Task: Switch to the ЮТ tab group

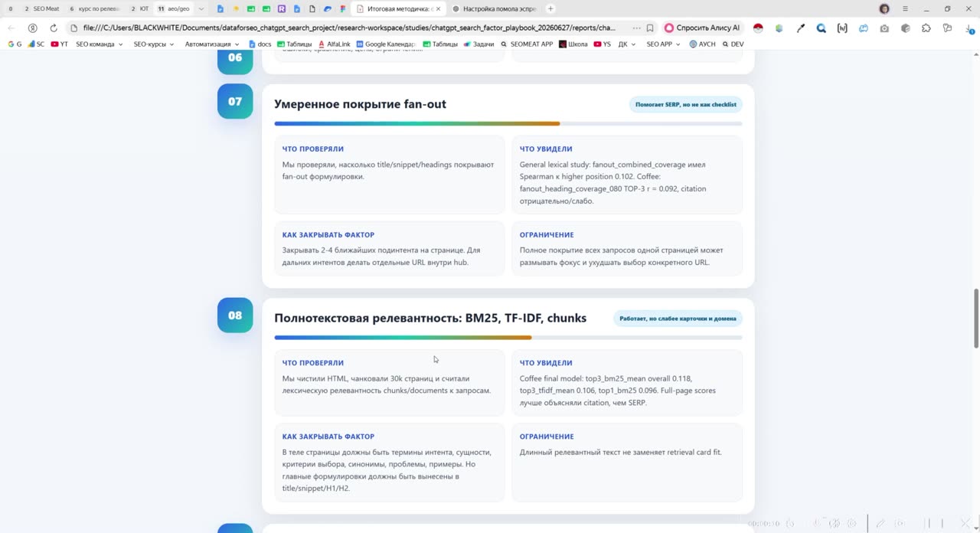Action: point(139,8)
